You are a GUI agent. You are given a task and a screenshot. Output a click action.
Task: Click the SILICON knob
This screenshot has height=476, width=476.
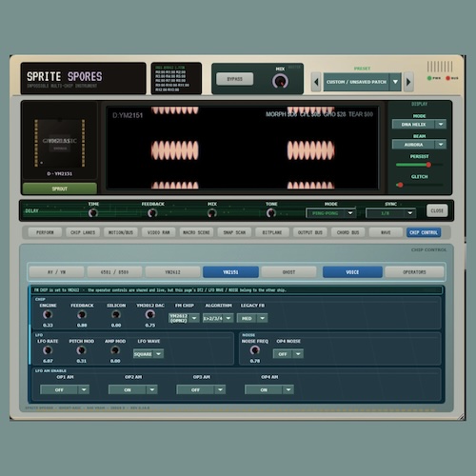(x=116, y=314)
